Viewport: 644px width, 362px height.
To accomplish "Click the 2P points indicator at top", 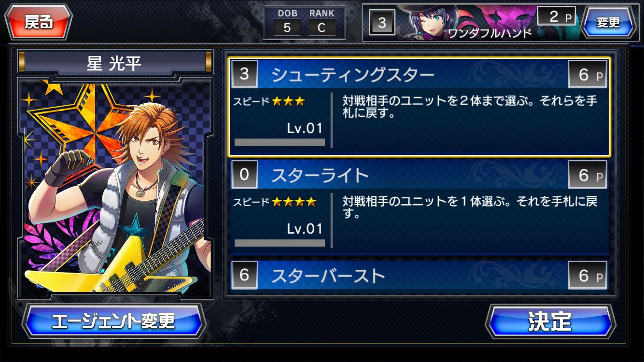I will click(x=557, y=17).
